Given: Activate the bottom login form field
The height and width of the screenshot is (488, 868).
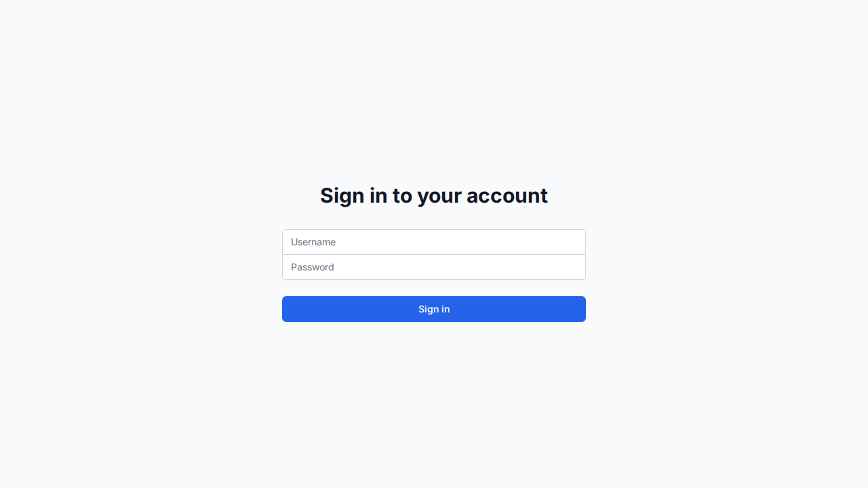Looking at the screenshot, I should (x=434, y=267).
